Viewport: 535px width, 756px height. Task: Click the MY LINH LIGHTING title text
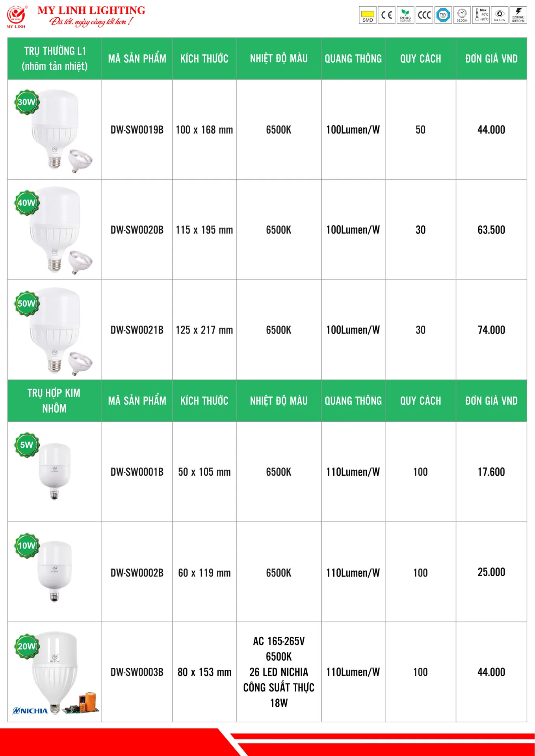tap(91, 11)
